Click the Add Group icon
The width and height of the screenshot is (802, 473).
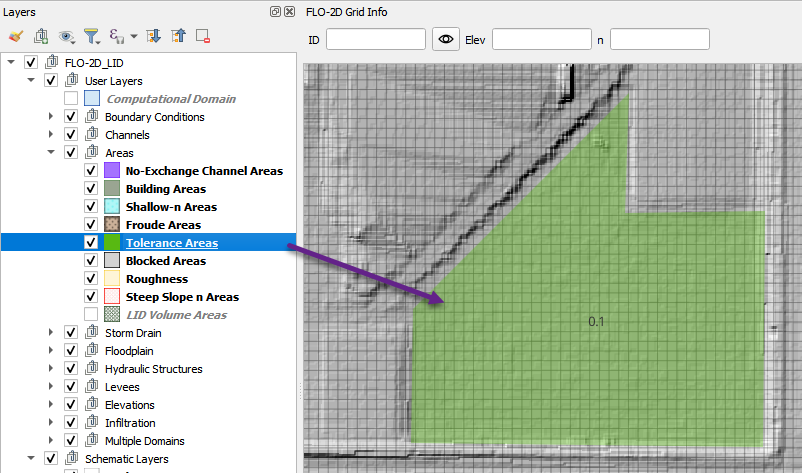pyautogui.click(x=42, y=37)
